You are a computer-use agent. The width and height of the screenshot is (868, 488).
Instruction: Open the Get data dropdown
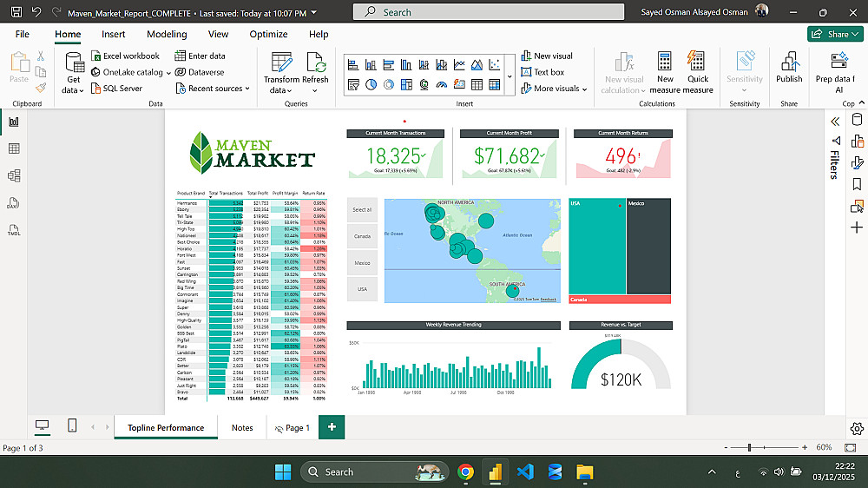[74, 73]
